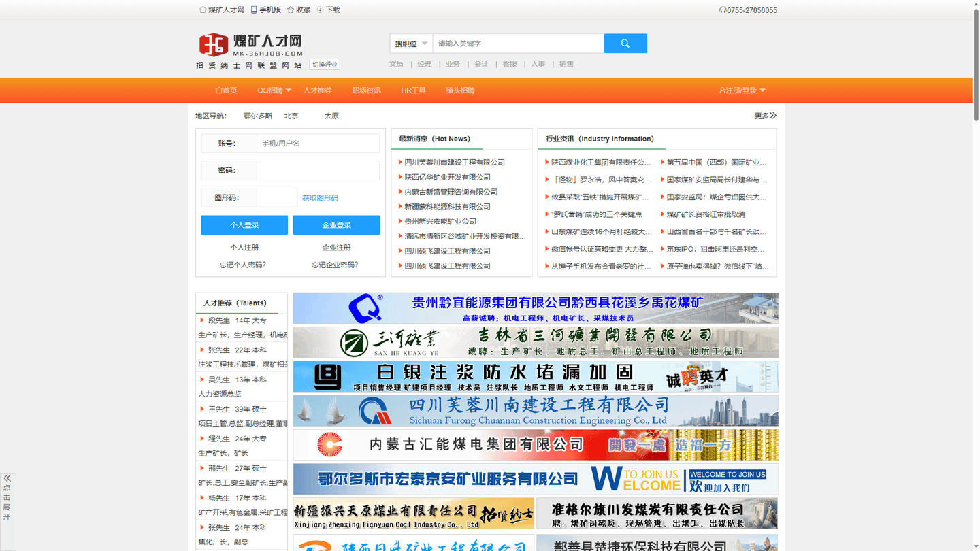Click the 切换行业 switch industry button
Screen dimensions: 980x551
click(x=325, y=65)
